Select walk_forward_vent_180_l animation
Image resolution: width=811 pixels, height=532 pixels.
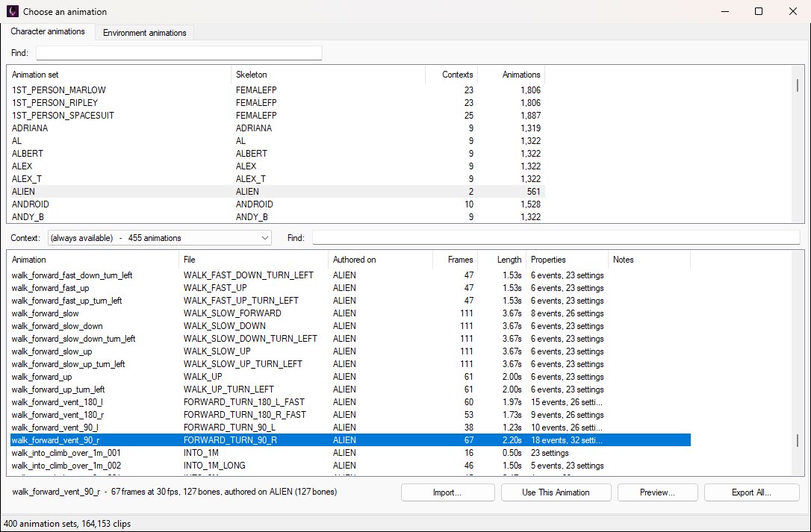pyautogui.click(x=350, y=401)
